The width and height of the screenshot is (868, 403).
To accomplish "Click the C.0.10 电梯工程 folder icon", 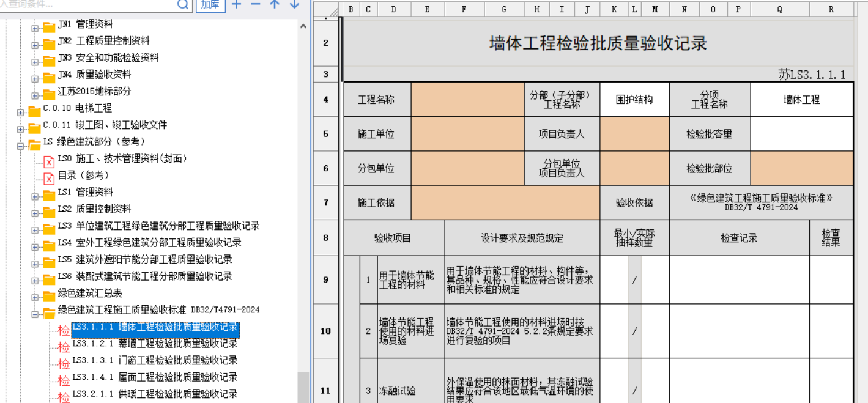I will 34,111.
